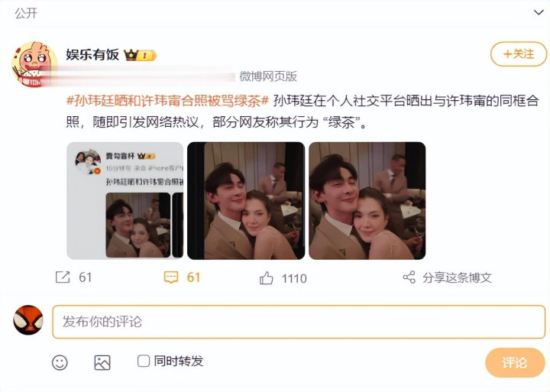Submit using the 评论 button
Image resolution: width=550 pixels, height=392 pixels.
515,362
